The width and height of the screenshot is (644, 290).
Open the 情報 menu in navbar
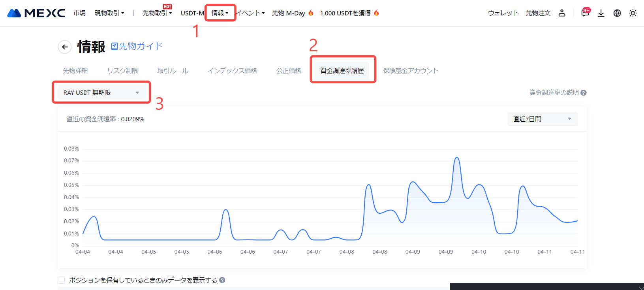220,13
